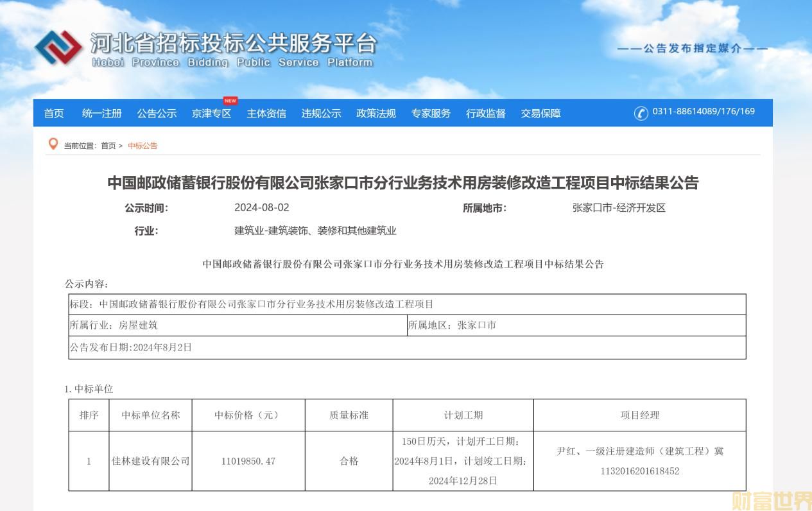Open the 首页 navigation menu item
The width and height of the screenshot is (812, 511).
point(54,114)
